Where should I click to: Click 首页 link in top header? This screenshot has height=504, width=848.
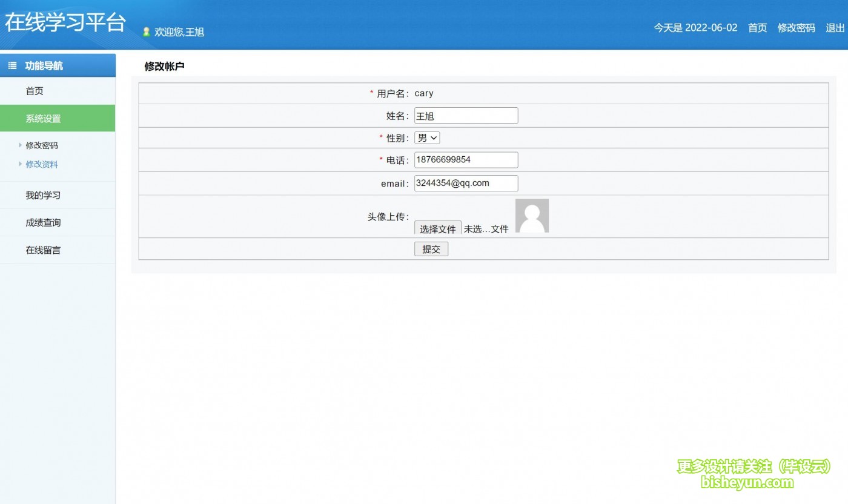point(757,28)
